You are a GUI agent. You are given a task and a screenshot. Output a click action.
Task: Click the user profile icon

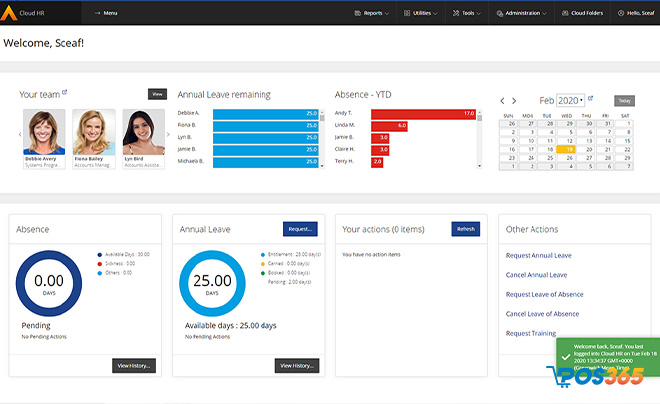(621, 13)
